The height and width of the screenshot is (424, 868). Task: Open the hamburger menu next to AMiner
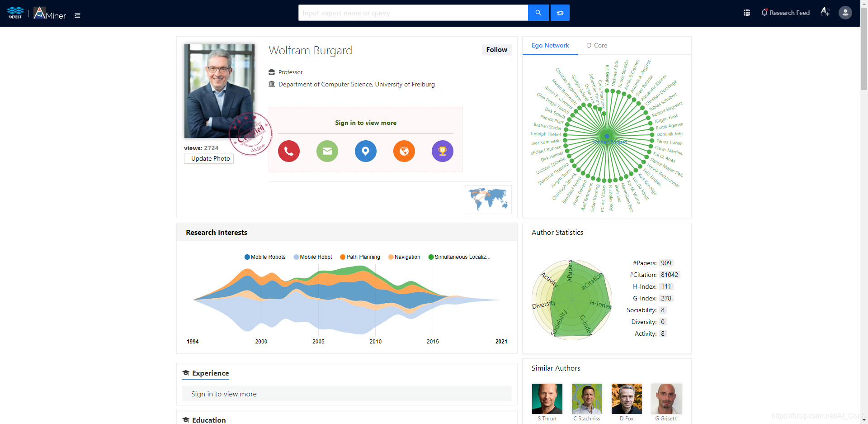(77, 15)
